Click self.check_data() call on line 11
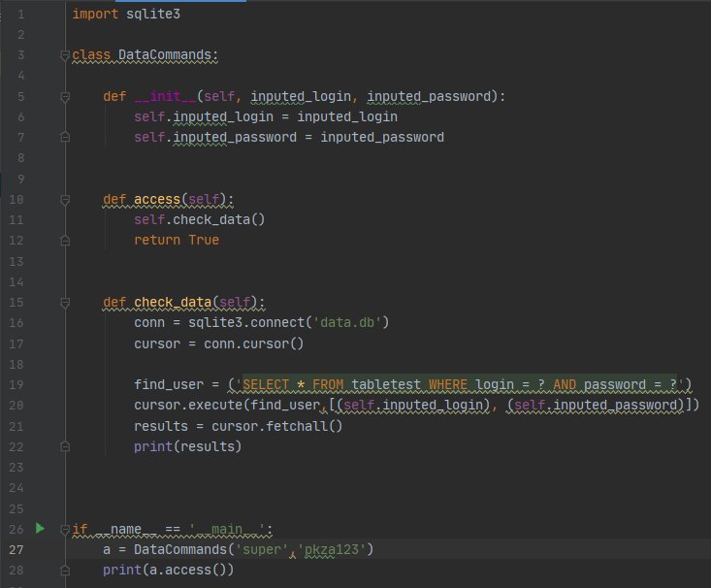Viewport: 711px width, 588px height. tap(199, 219)
